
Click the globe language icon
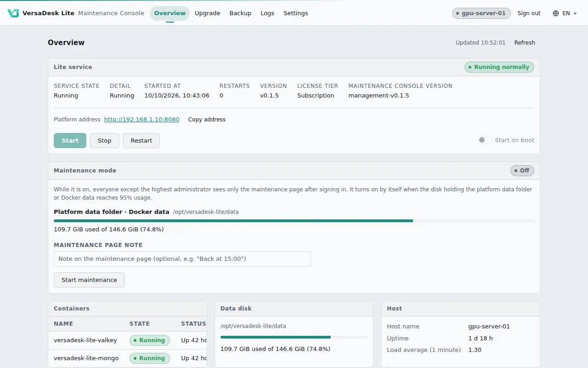tap(556, 13)
